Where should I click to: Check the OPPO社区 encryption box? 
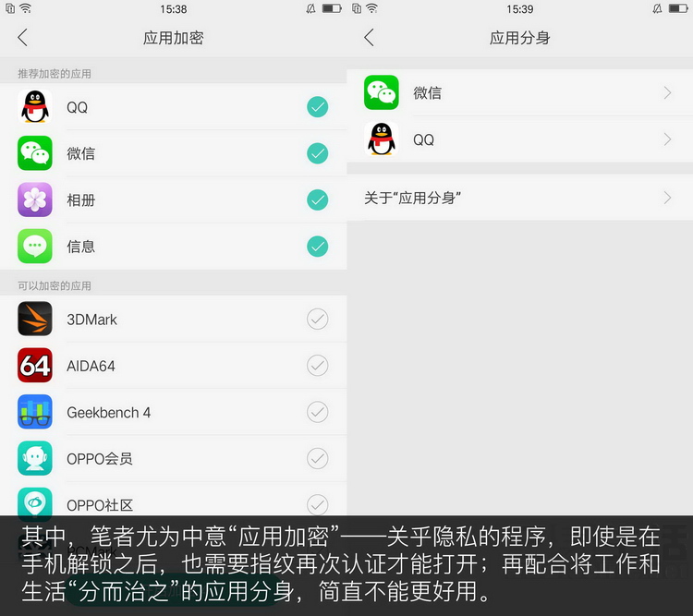coord(317,504)
